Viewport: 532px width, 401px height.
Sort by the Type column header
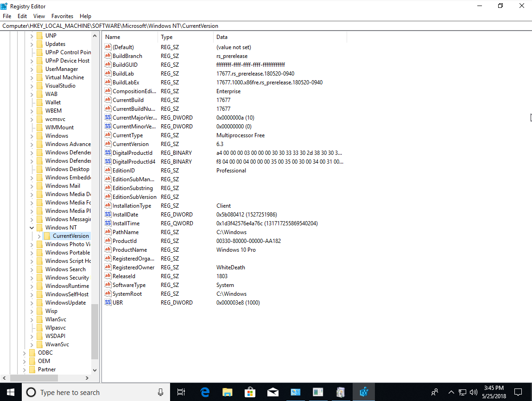click(x=185, y=37)
